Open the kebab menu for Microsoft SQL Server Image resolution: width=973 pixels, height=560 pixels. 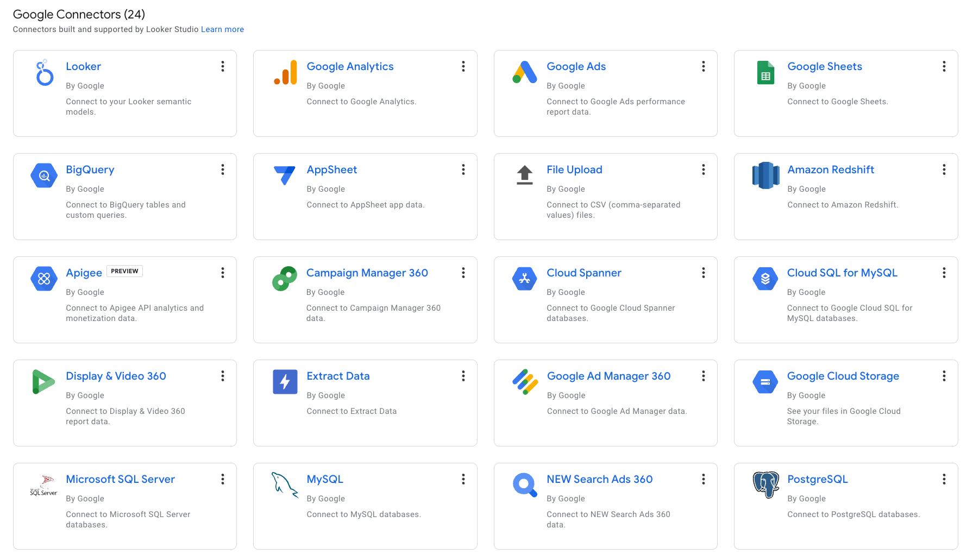click(x=223, y=479)
